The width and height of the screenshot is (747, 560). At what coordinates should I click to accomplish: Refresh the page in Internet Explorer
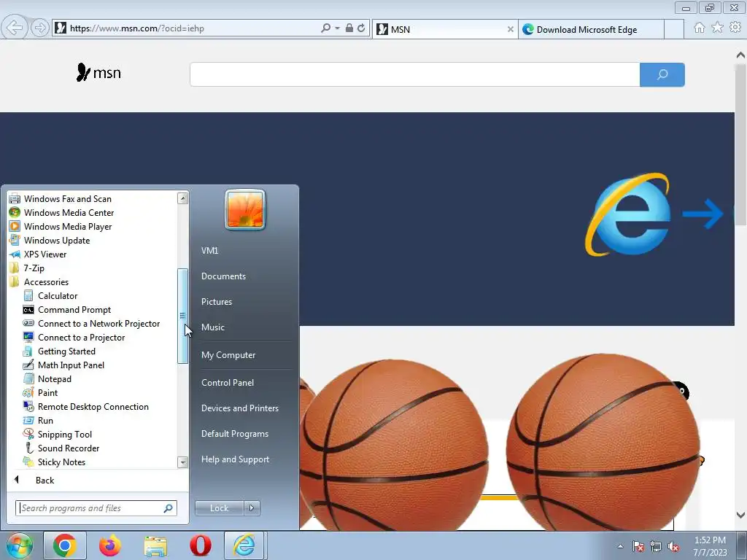(361, 28)
